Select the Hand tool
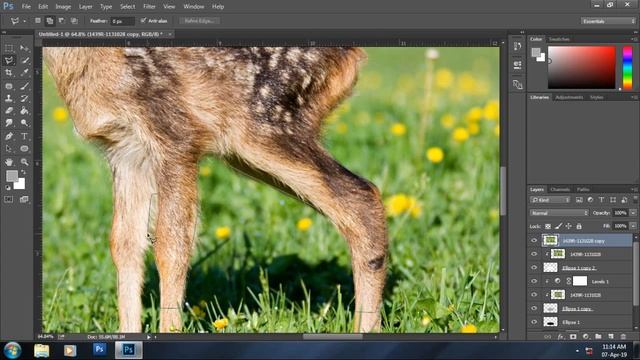 [9, 162]
